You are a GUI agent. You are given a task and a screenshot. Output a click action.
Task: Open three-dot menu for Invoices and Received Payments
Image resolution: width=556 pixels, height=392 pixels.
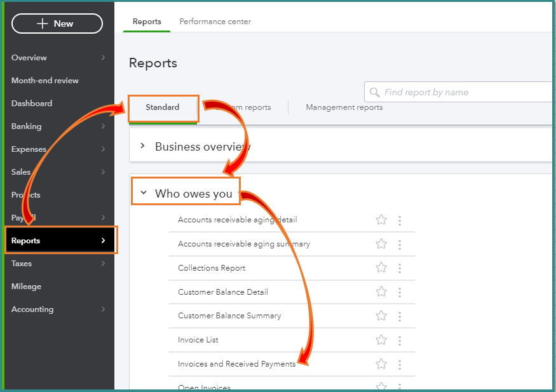click(x=400, y=364)
